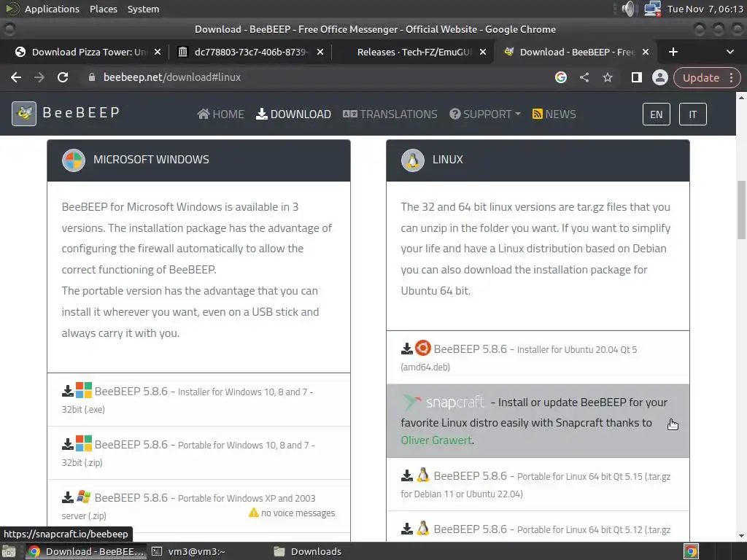
Task: Open the date and time clock
Action: click(705, 9)
